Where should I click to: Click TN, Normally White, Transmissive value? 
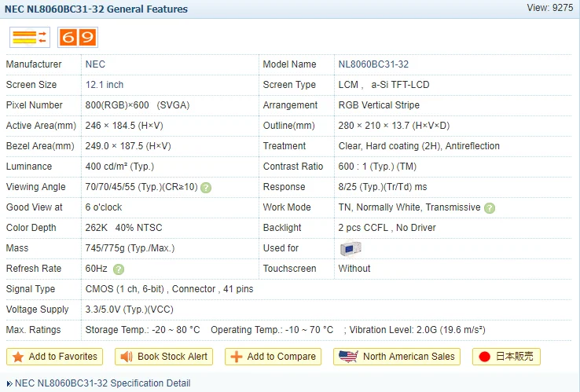click(409, 207)
